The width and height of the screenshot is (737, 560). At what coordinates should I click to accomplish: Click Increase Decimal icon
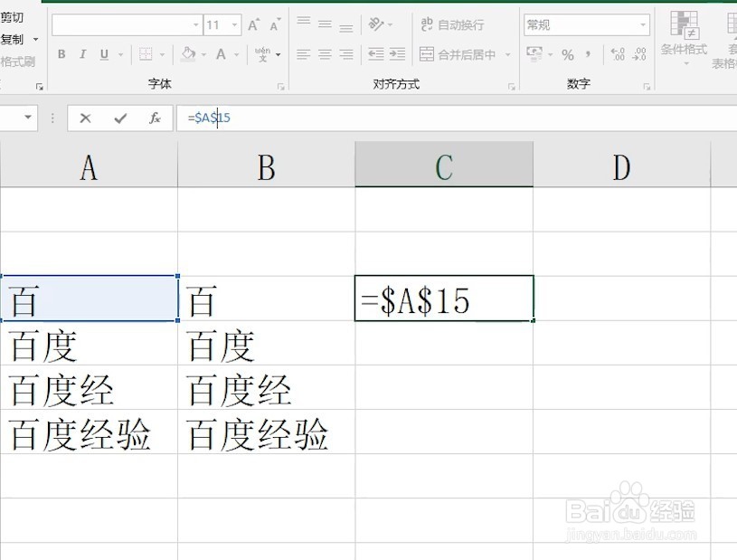click(618, 54)
